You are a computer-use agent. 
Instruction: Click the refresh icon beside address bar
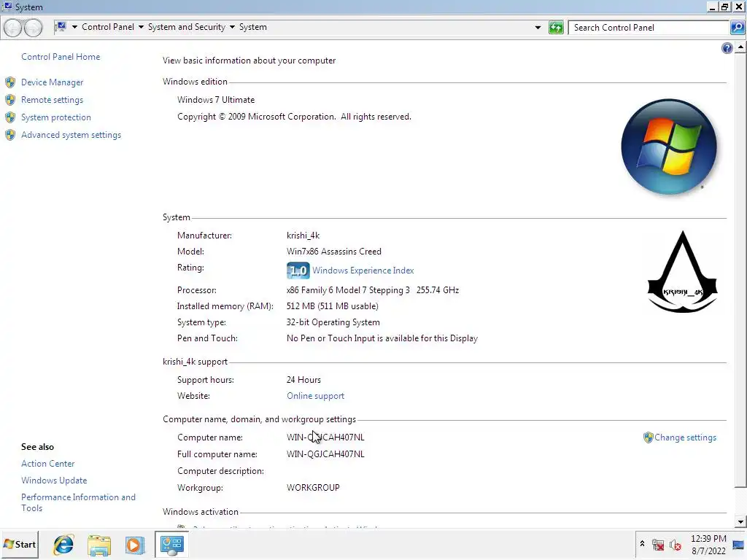(x=556, y=28)
